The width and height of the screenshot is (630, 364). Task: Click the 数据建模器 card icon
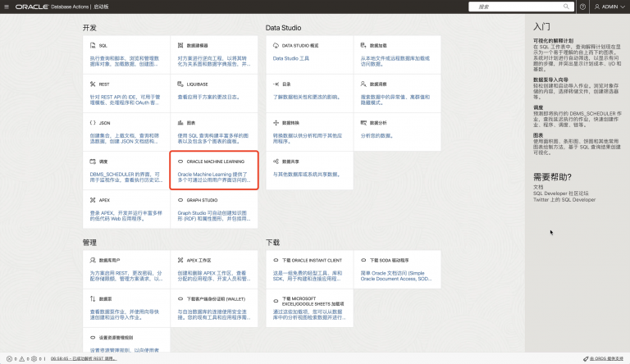click(x=180, y=45)
